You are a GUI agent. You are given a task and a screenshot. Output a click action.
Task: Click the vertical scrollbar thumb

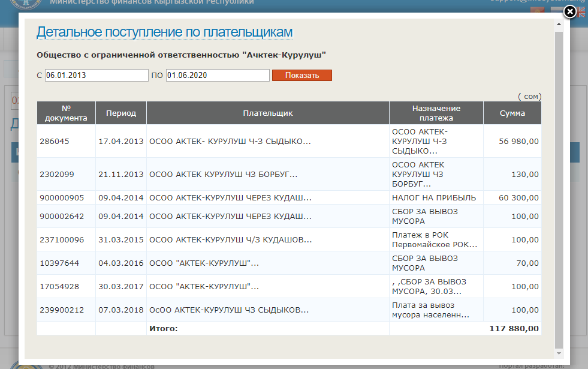click(x=559, y=186)
